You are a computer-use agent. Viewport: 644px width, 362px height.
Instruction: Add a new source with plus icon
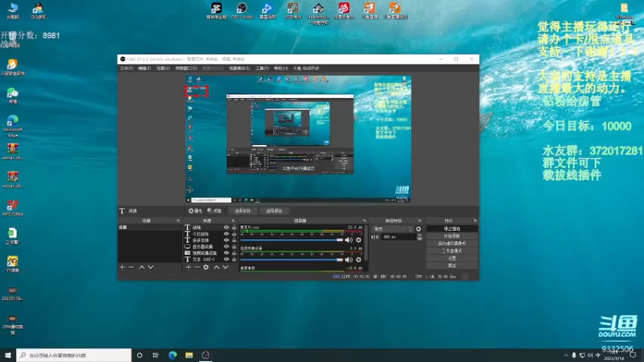coord(188,267)
